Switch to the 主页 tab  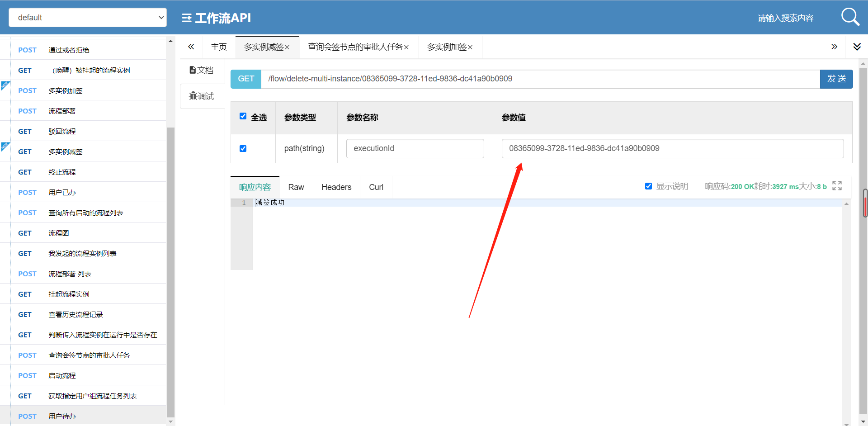219,47
